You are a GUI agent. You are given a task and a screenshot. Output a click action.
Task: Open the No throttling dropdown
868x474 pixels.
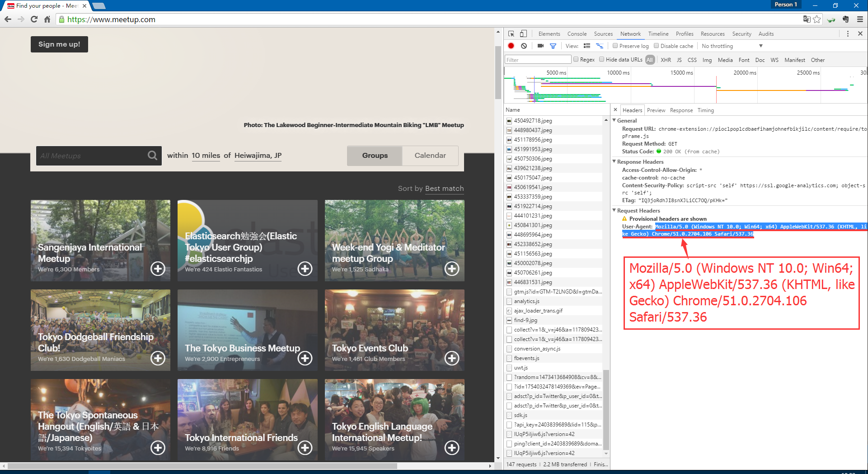point(732,46)
